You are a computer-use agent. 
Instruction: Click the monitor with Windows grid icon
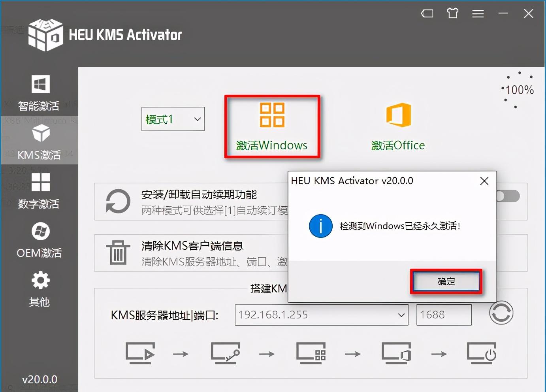tap(311, 353)
